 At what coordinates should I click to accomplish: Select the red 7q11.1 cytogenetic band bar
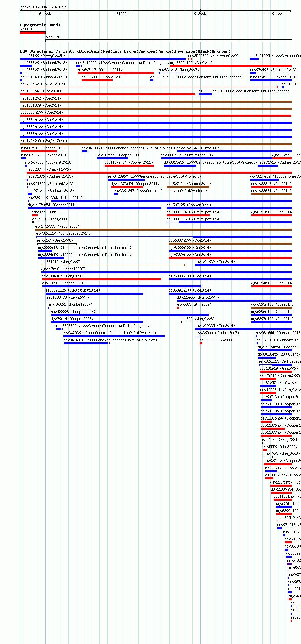coord(33,33)
